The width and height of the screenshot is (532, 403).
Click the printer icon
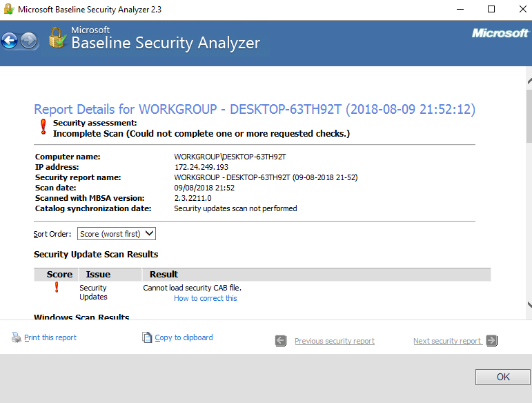(17, 337)
